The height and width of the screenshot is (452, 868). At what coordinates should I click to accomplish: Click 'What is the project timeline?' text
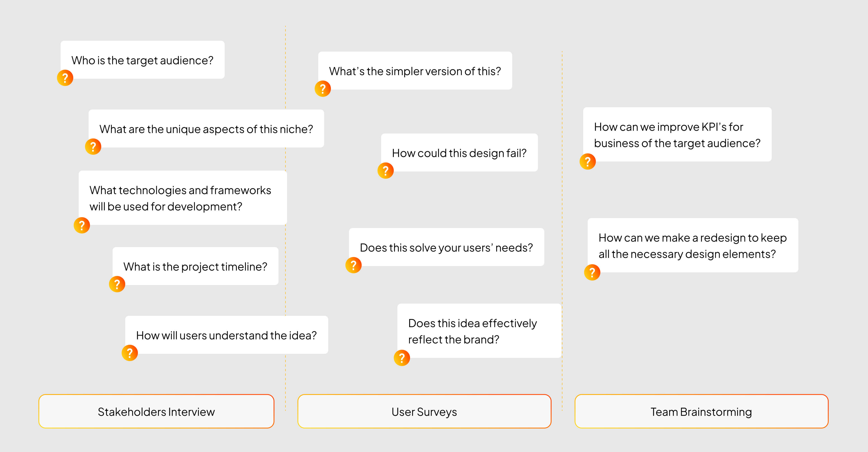tap(195, 266)
